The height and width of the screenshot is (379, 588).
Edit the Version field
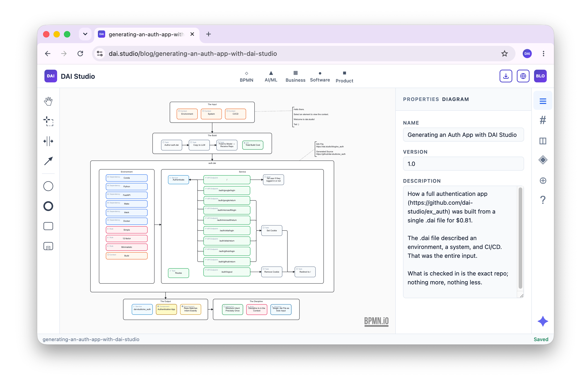coord(463,164)
